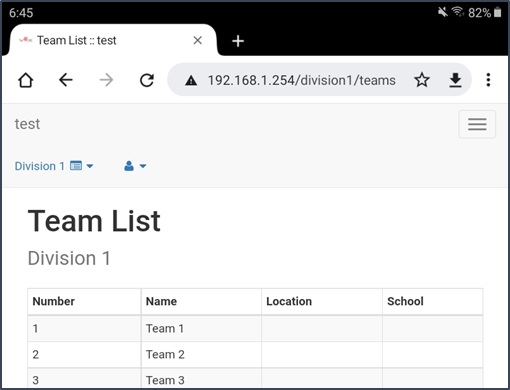Viewport: 510px width, 390px height.
Task: Click number cell 2 in table
Action: coord(84,355)
